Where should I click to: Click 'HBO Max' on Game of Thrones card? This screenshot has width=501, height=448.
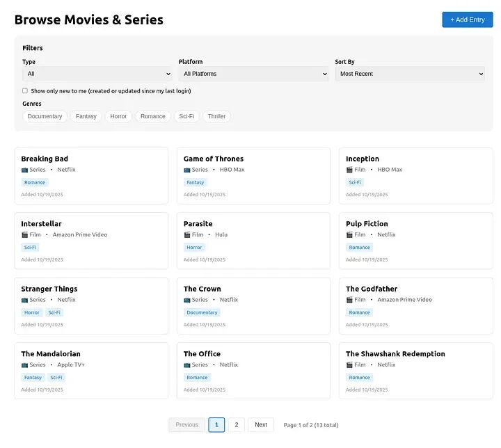232,169
